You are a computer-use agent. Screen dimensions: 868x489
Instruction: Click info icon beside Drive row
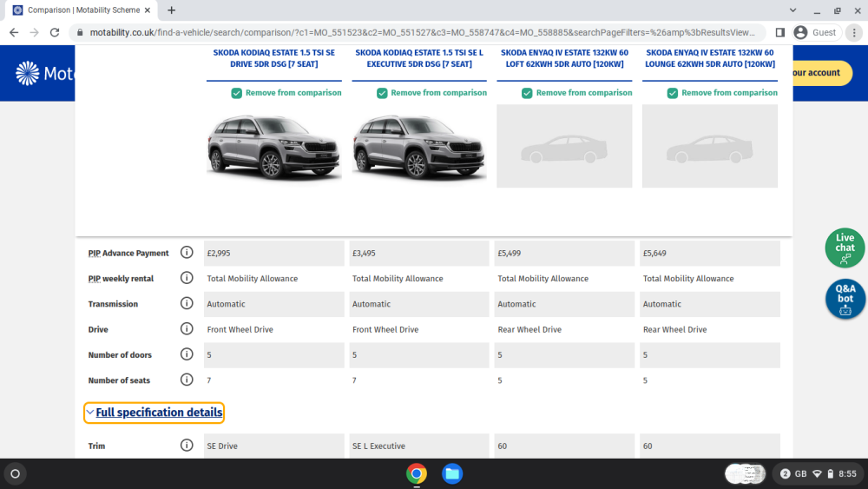click(187, 329)
